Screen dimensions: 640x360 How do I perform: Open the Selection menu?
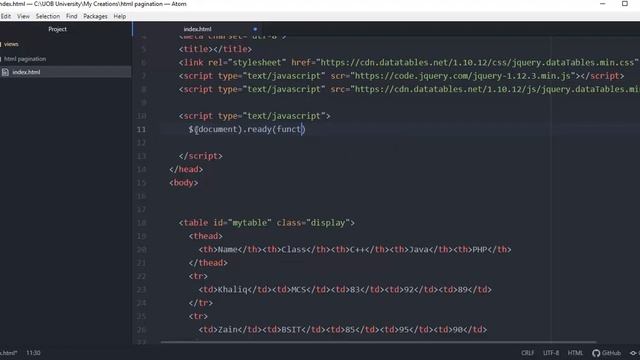tap(48, 16)
